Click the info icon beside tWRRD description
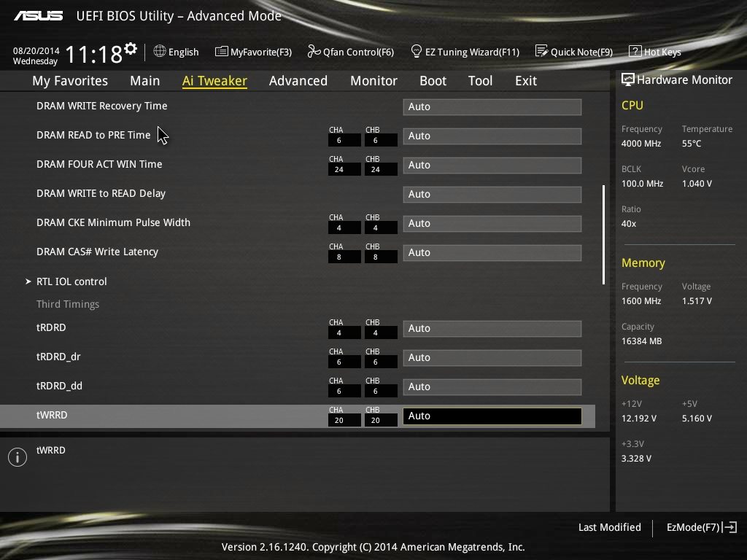Image resolution: width=747 pixels, height=560 pixels. (x=18, y=457)
